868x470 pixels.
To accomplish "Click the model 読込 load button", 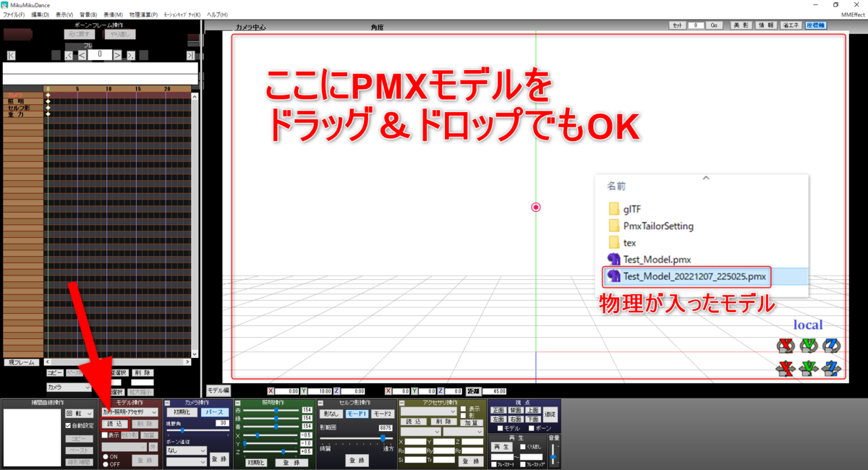I will click(x=115, y=424).
